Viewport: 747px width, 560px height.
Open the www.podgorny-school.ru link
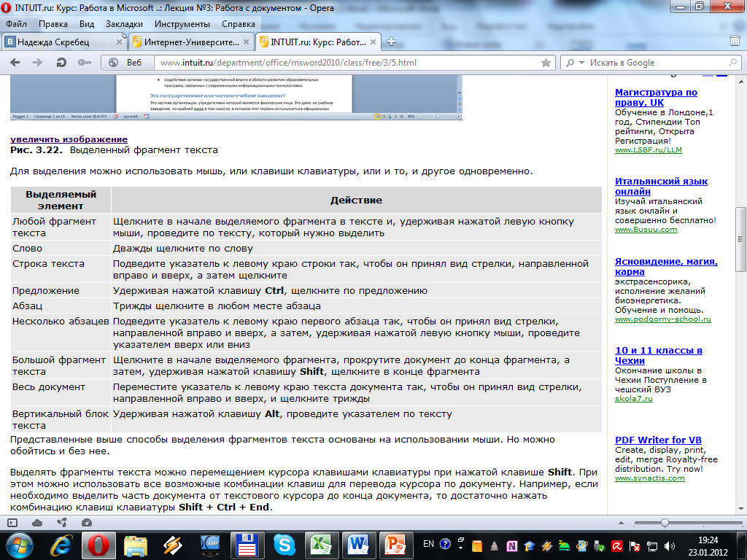pos(662,319)
